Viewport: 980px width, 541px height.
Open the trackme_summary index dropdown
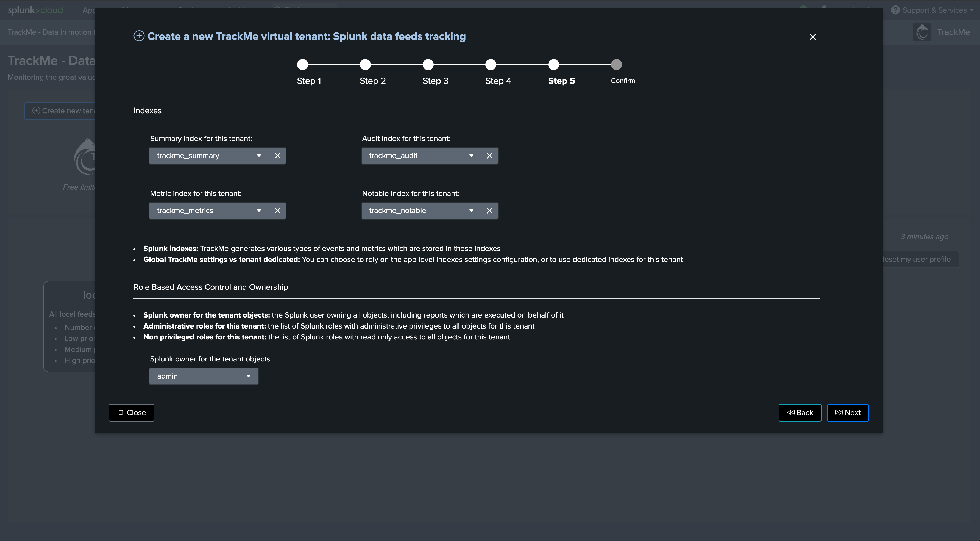point(209,156)
